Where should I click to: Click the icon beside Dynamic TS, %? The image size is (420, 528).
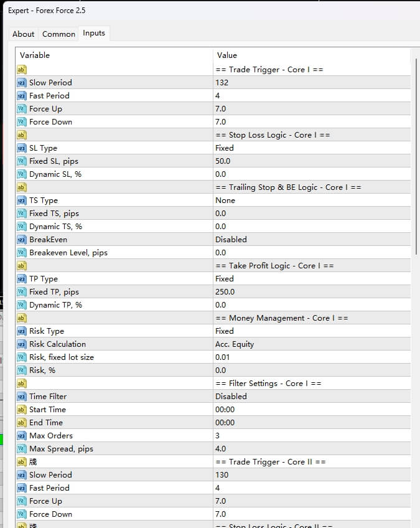21,227
